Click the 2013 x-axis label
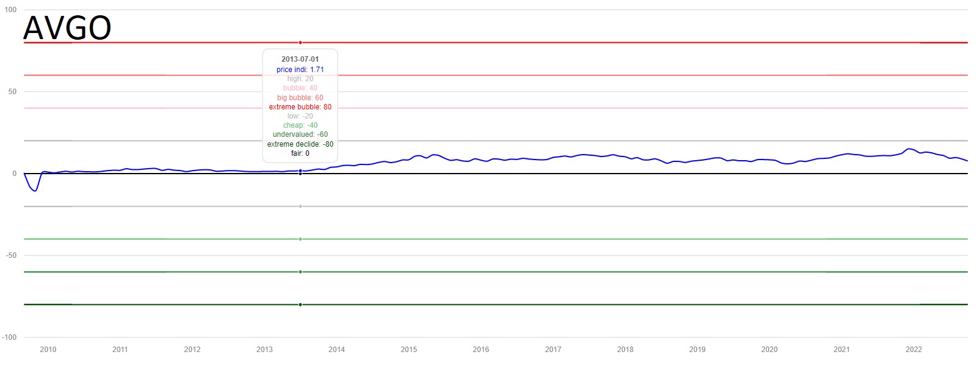 (264, 350)
